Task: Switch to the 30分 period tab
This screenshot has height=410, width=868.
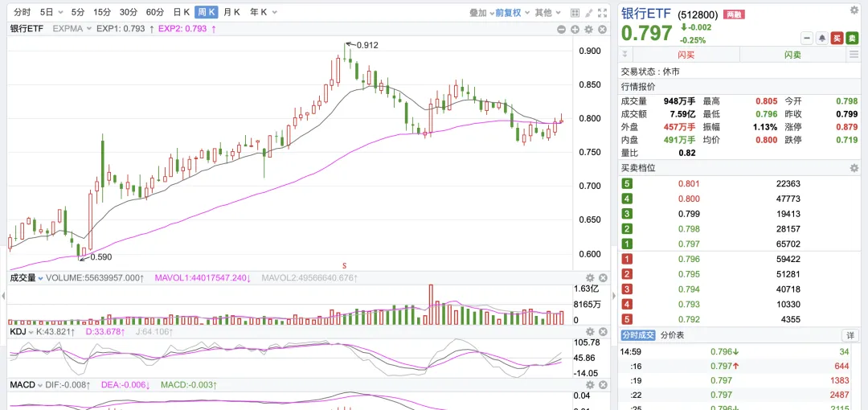Action: point(129,12)
